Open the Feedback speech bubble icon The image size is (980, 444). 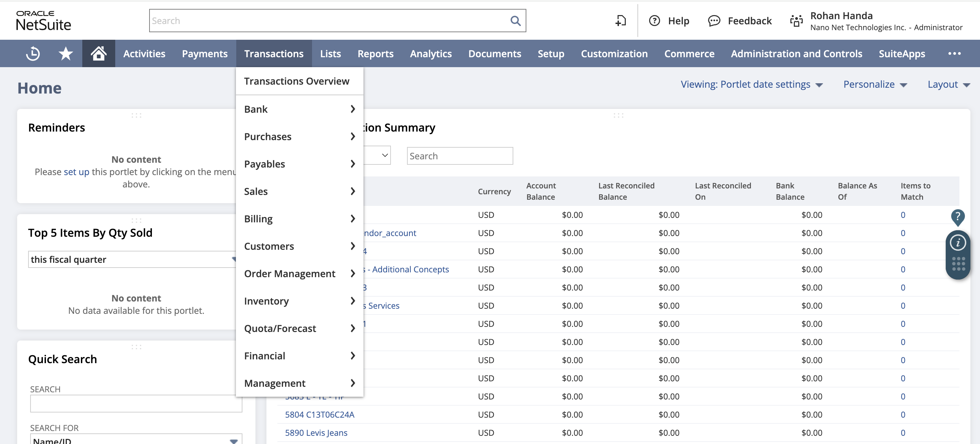pyautogui.click(x=714, y=21)
